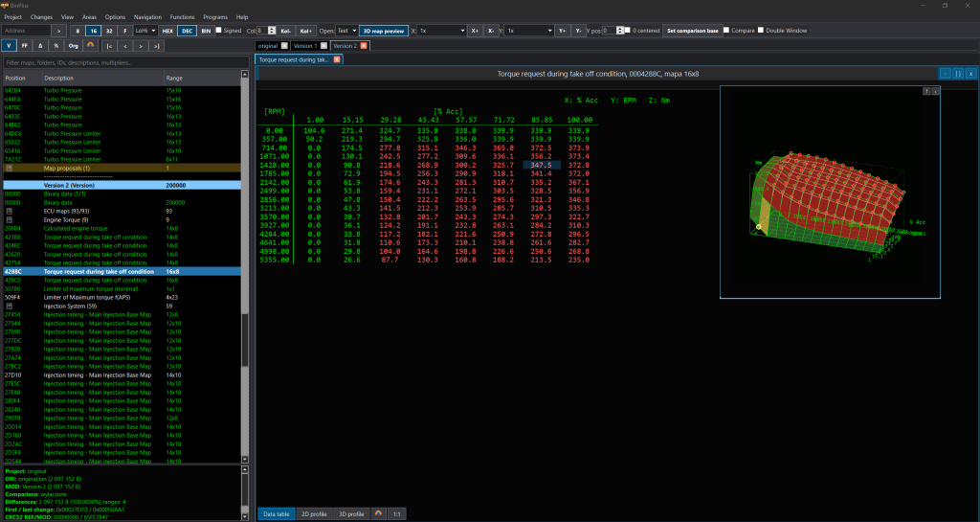Switch to the 3D profile tab
Viewport: 980px width, 522px height.
(x=351, y=514)
